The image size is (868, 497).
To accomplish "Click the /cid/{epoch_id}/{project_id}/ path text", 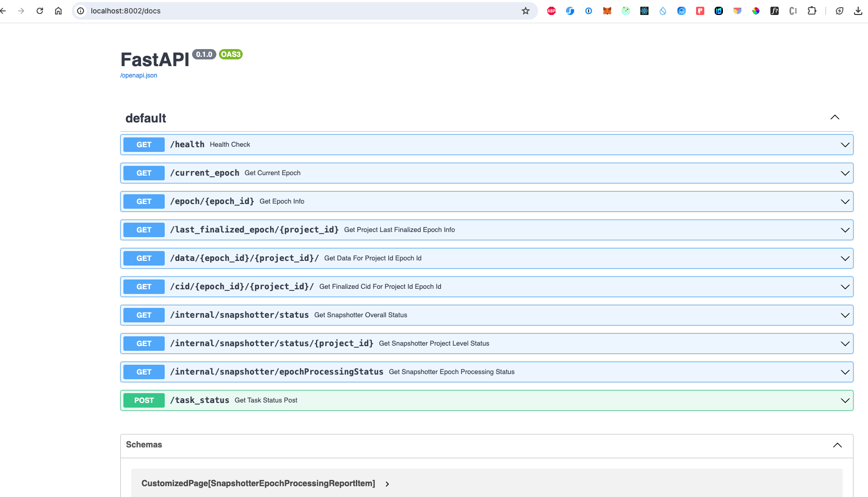I will point(242,287).
